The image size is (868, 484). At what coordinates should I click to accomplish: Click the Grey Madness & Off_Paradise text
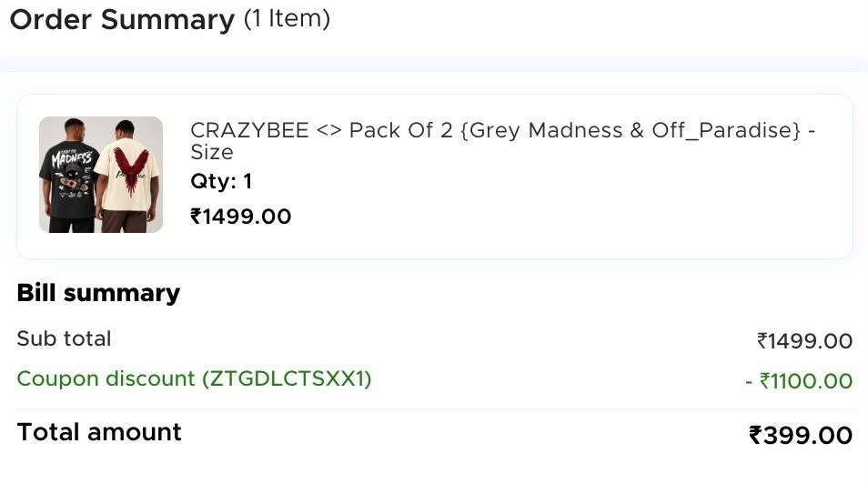pyautogui.click(x=631, y=131)
